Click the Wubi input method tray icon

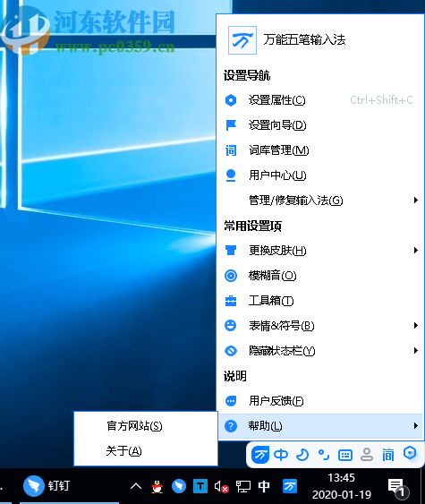click(x=290, y=486)
